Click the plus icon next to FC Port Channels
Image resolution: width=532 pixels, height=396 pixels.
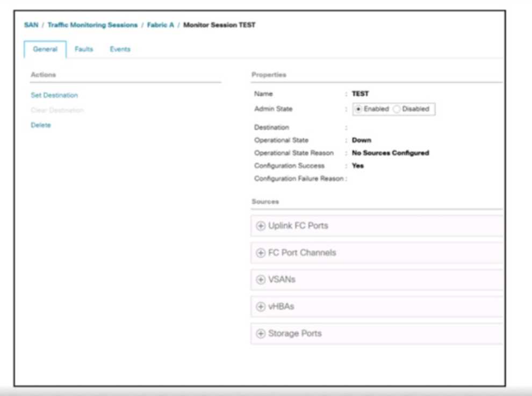pyautogui.click(x=261, y=253)
